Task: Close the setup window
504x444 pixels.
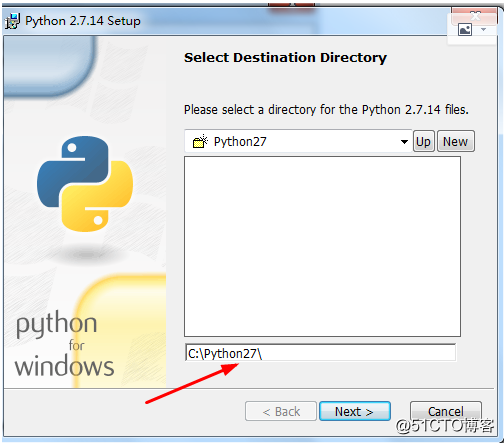Action: coord(474,16)
